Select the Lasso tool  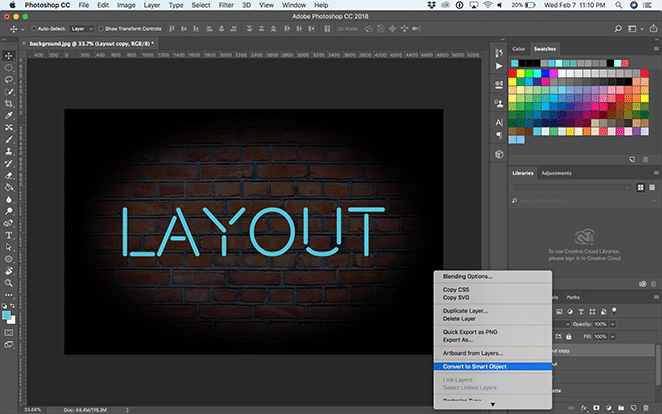(8, 79)
